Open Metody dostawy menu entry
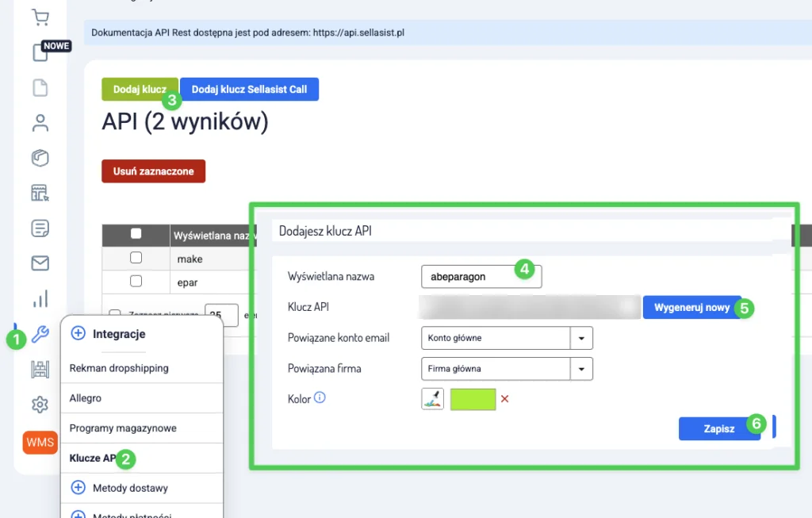This screenshot has height=518, width=812. (x=141, y=488)
